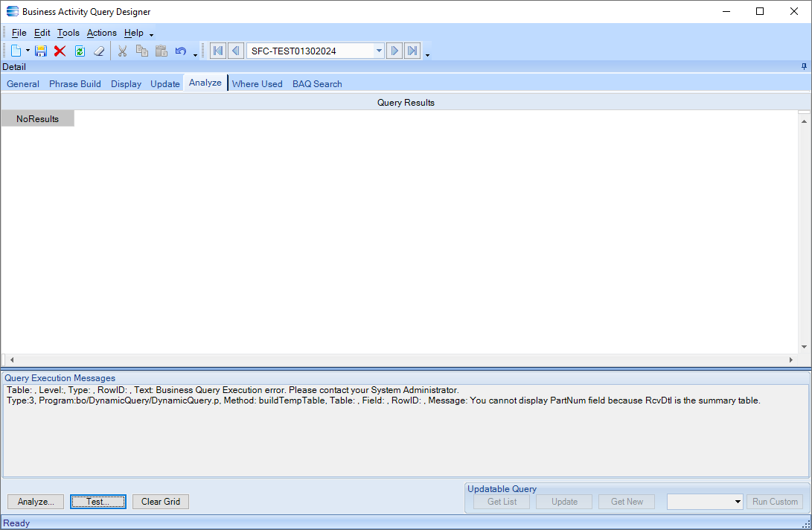Click the Query Results header label
812x530 pixels.
pyautogui.click(x=406, y=103)
